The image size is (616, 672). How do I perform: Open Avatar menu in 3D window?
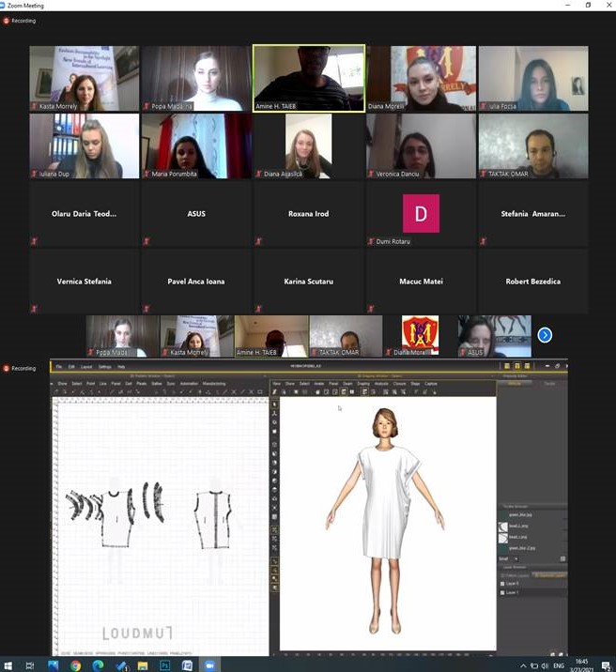[319, 384]
